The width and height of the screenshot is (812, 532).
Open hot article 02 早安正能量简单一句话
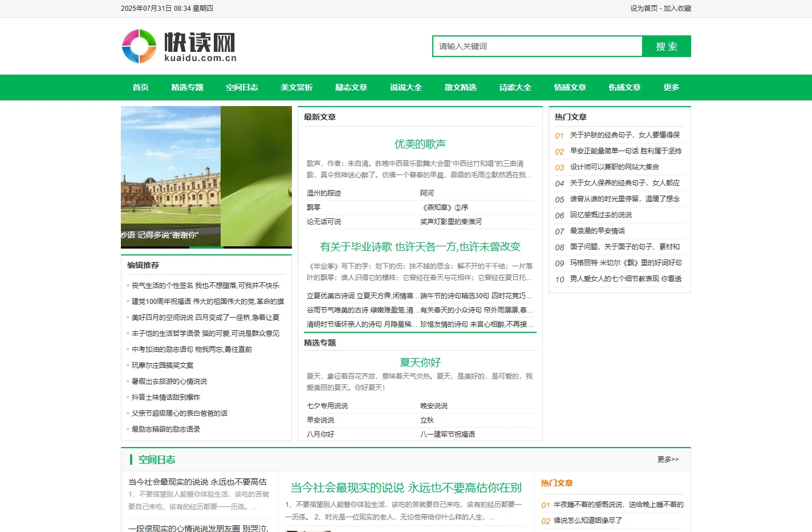[x=626, y=151]
